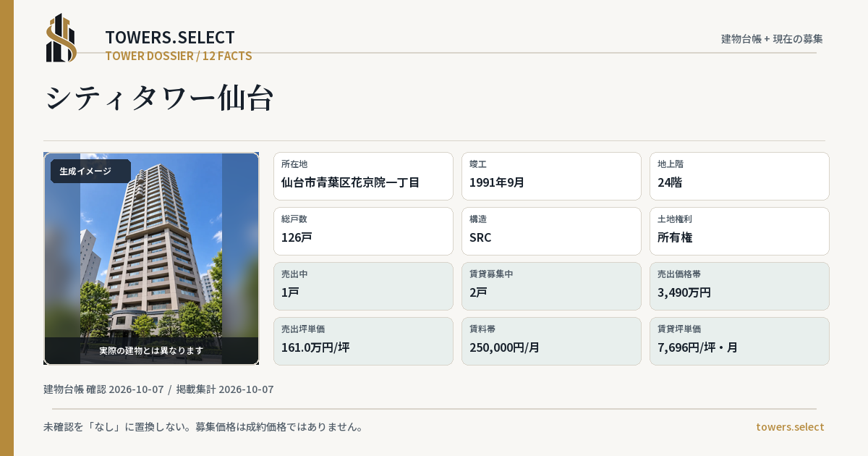The image size is (868, 456).
Task: Select the TOWER DOSSIER / 12 FACTS subtitle
Action: [179, 56]
